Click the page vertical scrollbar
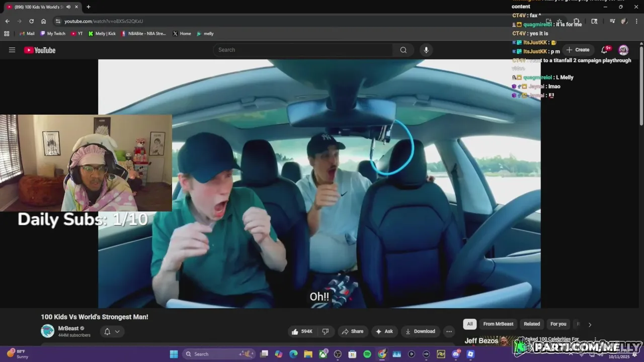The image size is (644, 362). tap(641, 85)
